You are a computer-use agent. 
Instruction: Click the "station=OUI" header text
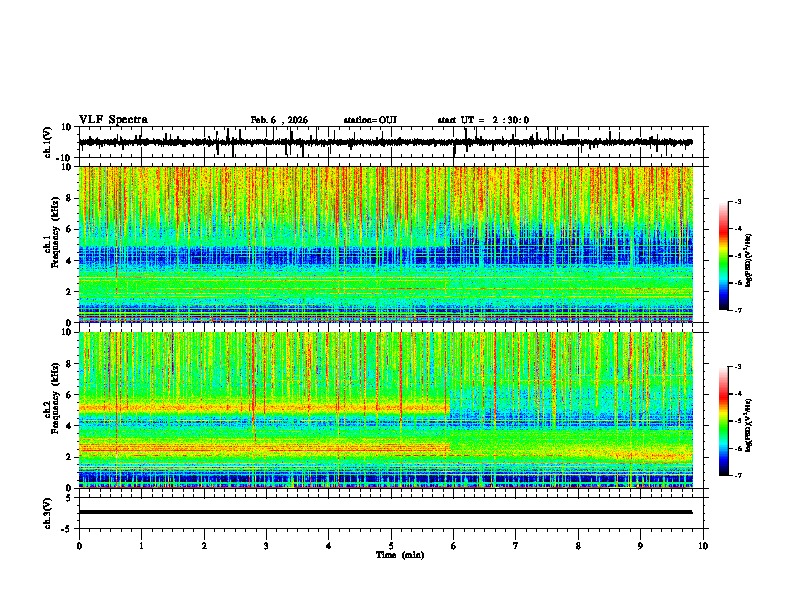coord(370,120)
